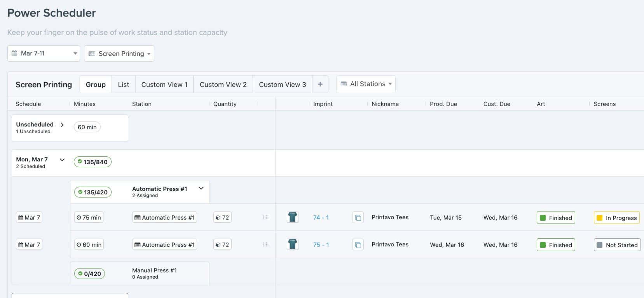Viewport: 644px width, 298px height.
Task: Switch to the List view tab
Action: [124, 85]
